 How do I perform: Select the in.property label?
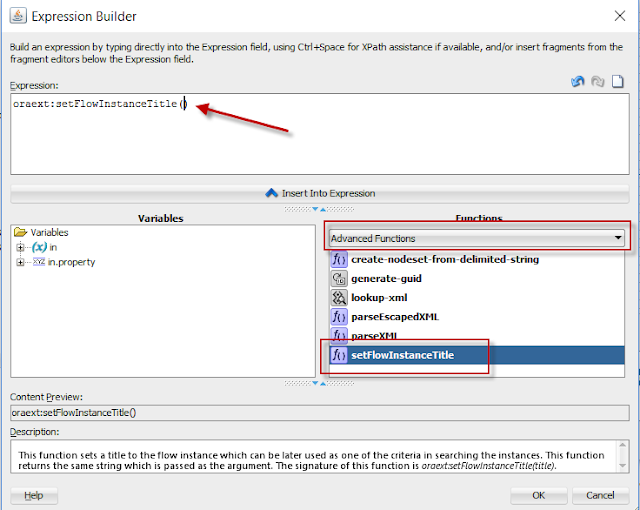tap(71, 262)
